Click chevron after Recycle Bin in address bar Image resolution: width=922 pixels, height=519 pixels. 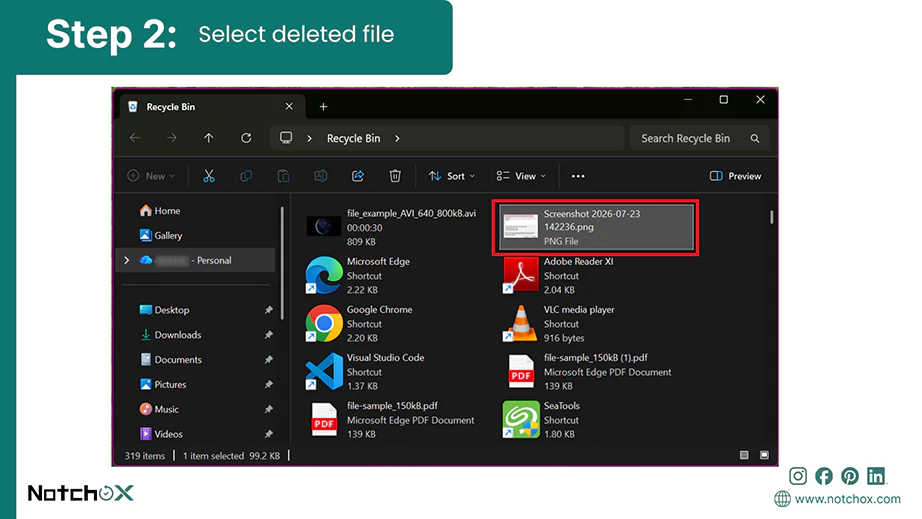397,138
